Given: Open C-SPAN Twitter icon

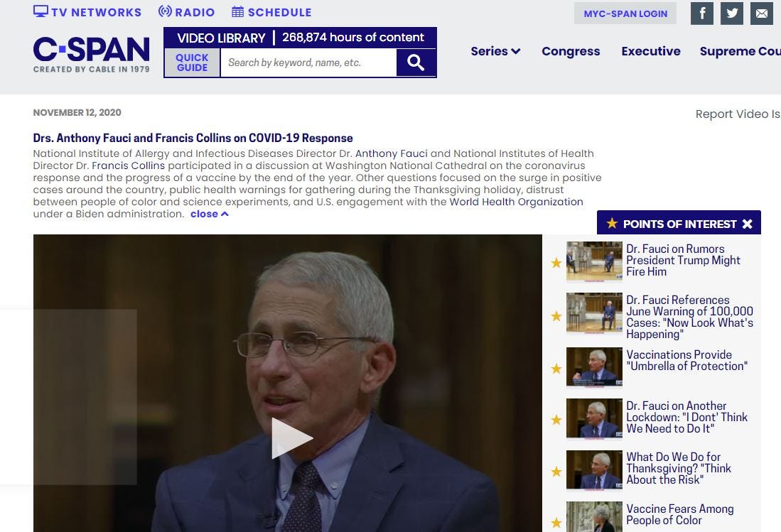Looking at the screenshot, I should (732, 13).
